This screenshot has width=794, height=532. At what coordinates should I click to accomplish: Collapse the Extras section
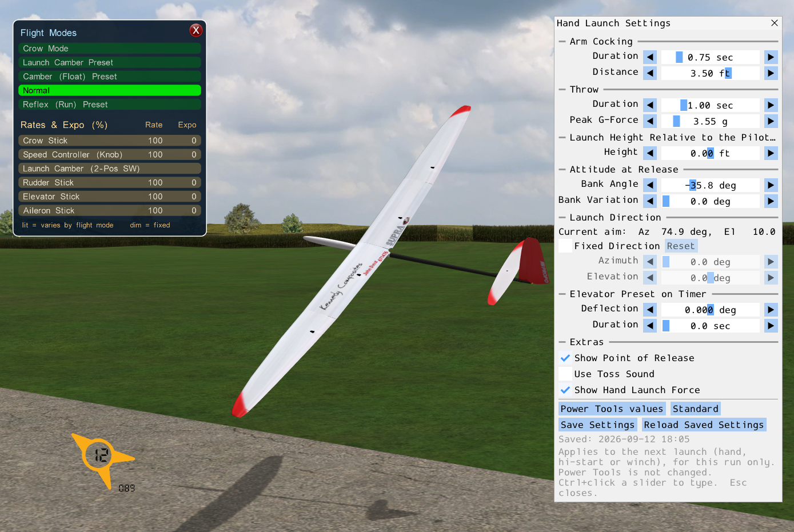click(x=562, y=342)
